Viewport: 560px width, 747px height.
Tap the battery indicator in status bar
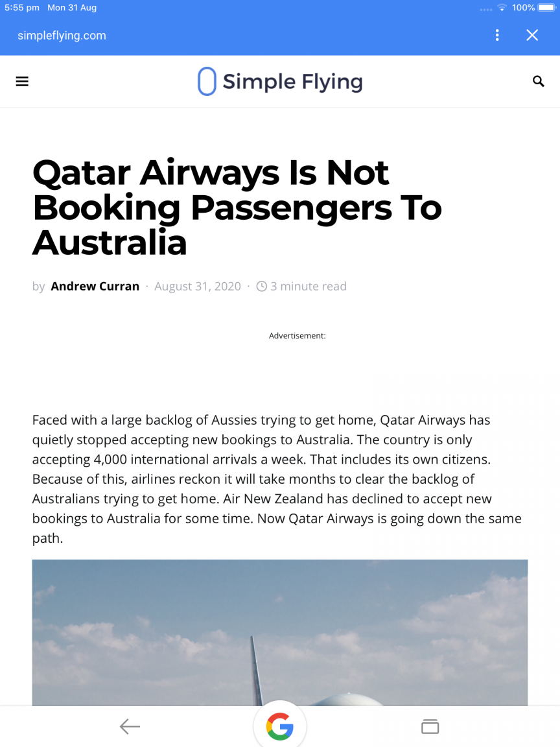point(546,8)
